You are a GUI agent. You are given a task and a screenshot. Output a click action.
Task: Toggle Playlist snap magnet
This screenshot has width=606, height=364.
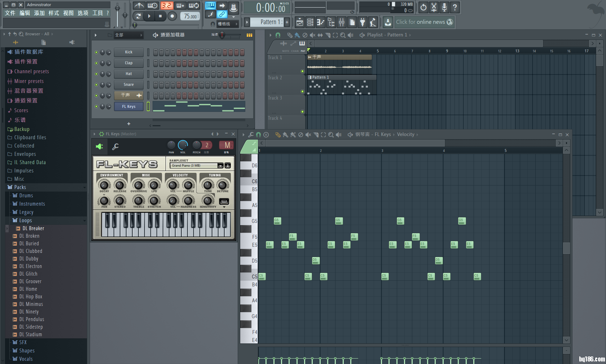coord(278,35)
